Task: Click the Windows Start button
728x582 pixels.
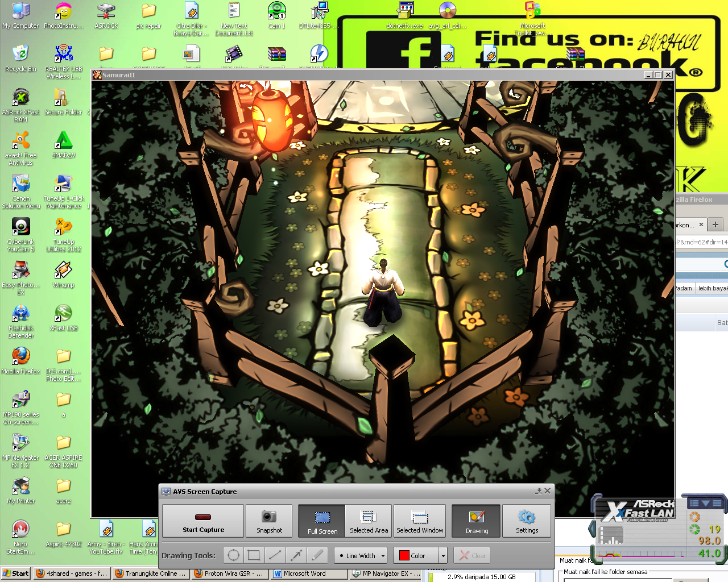Action: point(16,573)
